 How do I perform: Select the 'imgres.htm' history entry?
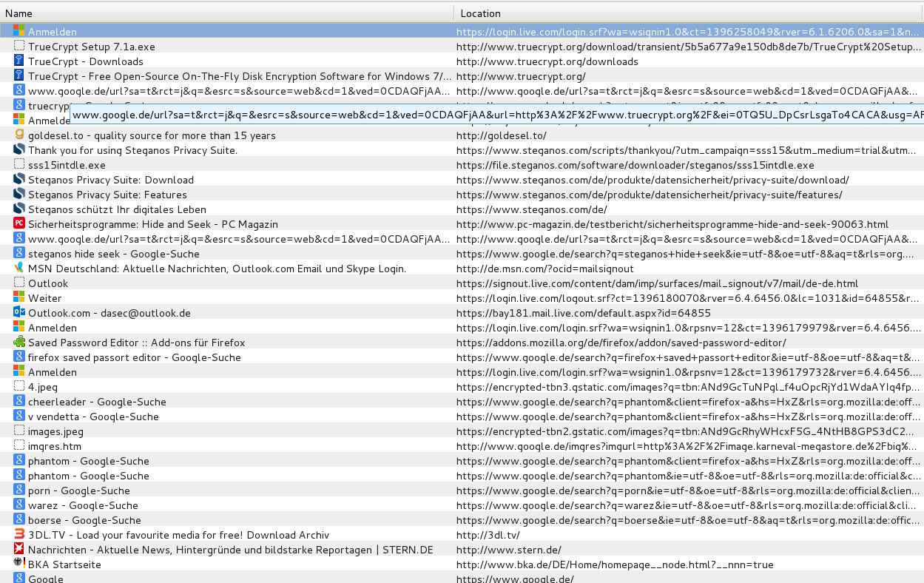462,446
